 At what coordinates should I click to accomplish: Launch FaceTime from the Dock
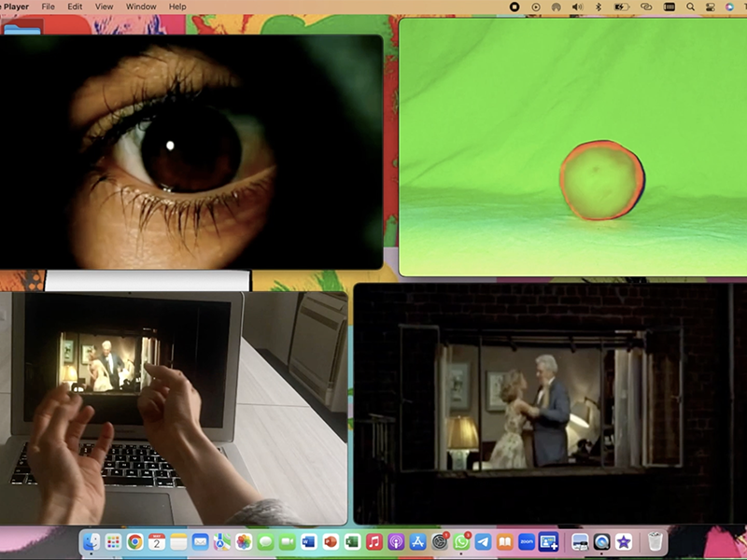[288, 541]
